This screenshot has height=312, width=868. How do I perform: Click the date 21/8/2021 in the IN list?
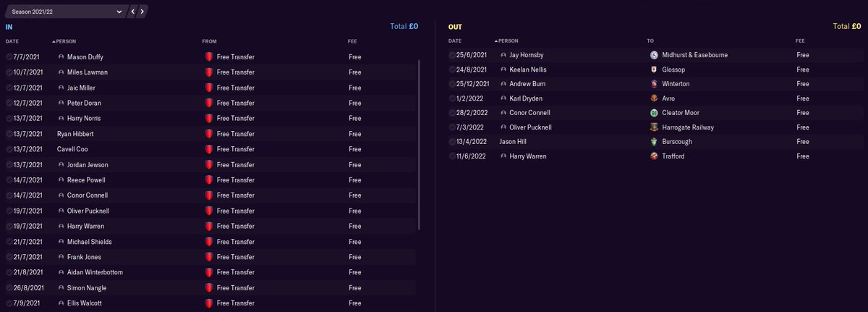click(x=27, y=272)
